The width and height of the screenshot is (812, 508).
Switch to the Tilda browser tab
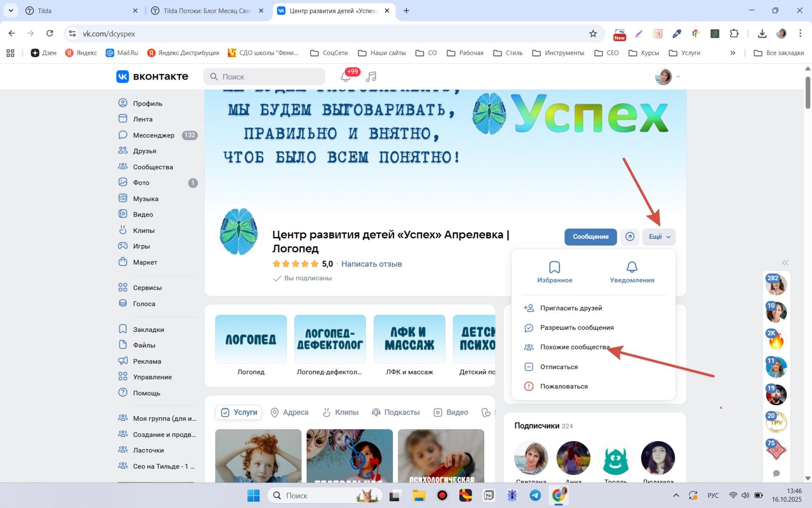pyautogui.click(x=82, y=11)
